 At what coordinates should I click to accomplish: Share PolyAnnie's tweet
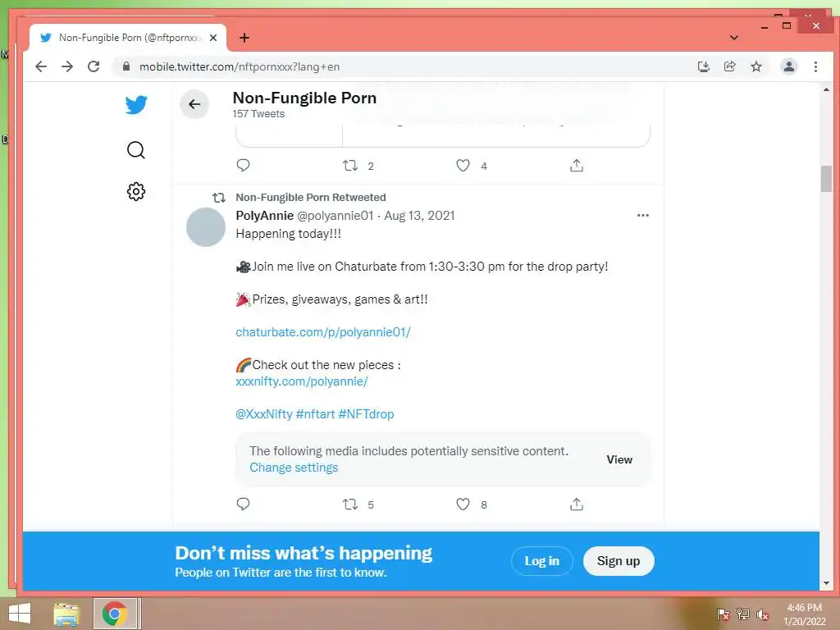(x=577, y=504)
